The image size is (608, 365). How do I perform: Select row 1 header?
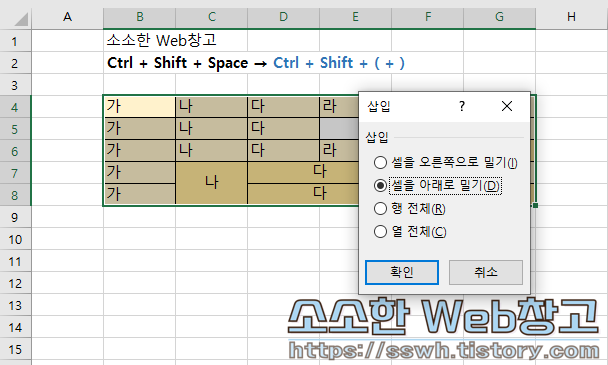click(x=15, y=41)
